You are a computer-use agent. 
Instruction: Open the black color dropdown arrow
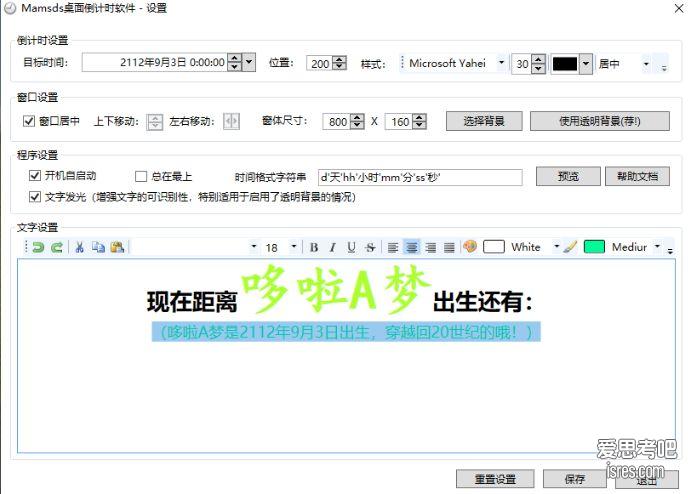[586, 64]
